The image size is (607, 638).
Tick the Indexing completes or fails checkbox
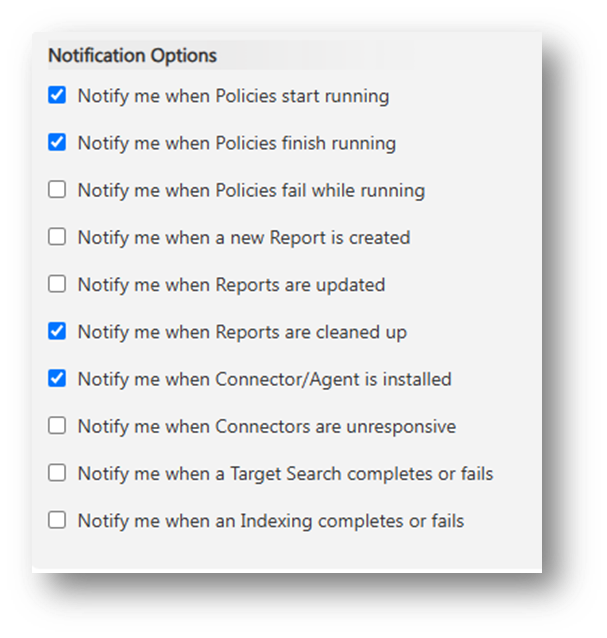57,519
